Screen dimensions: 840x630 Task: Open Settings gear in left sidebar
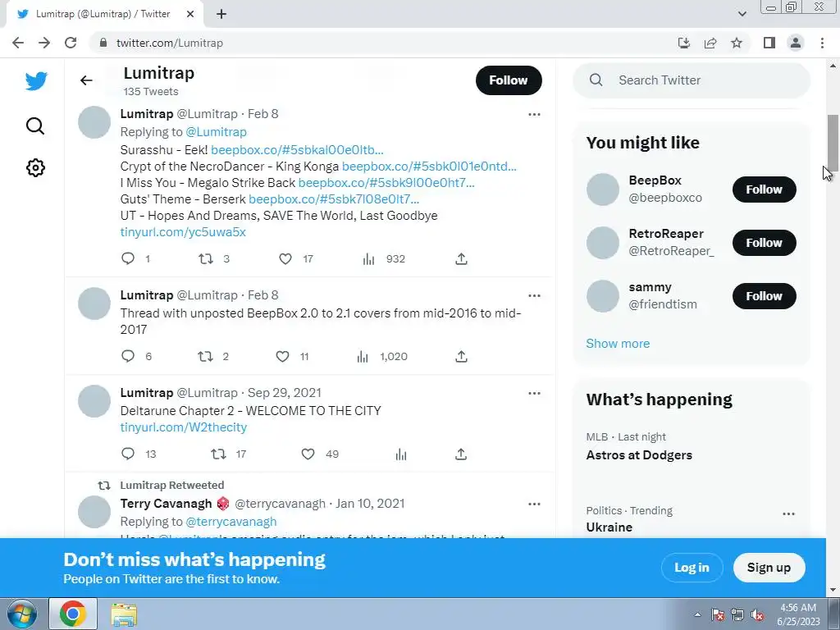[x=35, y=167]
